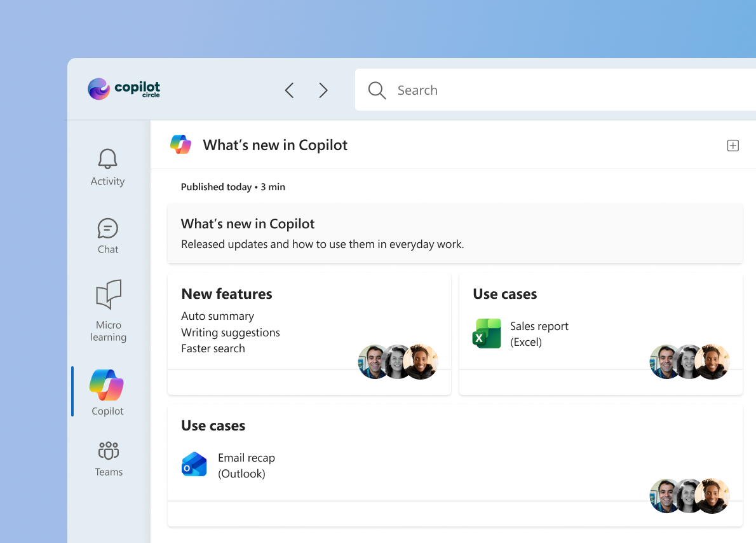Screen dimensions: 756x543
Task: Click avatars on Sales report card
Action: click(689, 362)
